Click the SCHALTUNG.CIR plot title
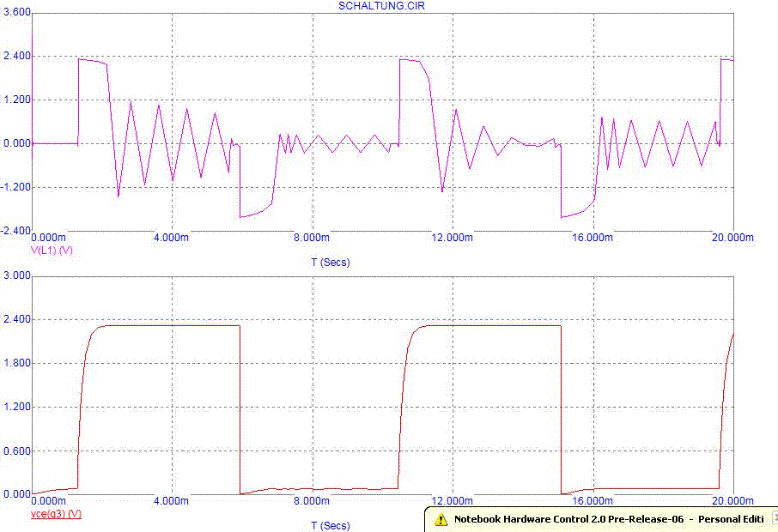Viewport: 778px width, 532px height. tap(381, 6)
